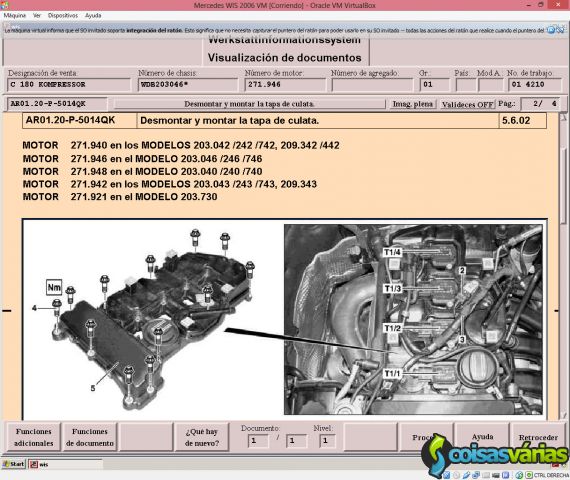Click the T1/4 ignition coil label

(x=392, y=252)
